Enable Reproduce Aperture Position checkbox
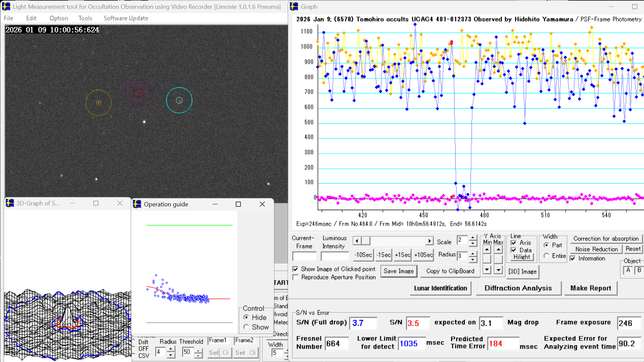 [x=296, y=277]
